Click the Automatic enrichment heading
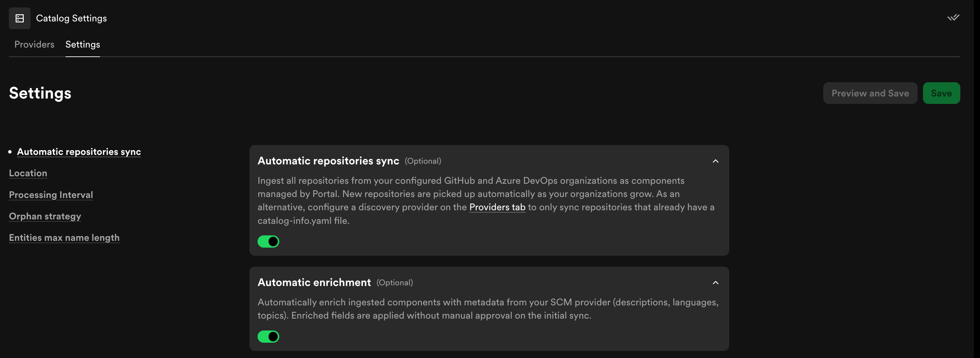The height and width of the screenshot is (358, 980). pos(314,282)
